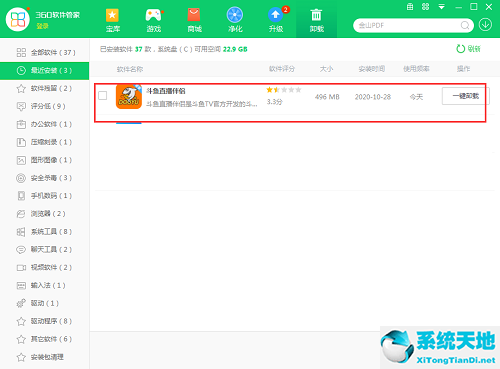Sort by 安装时间 column header
The image size is (500, 369).
click(372, 69)
